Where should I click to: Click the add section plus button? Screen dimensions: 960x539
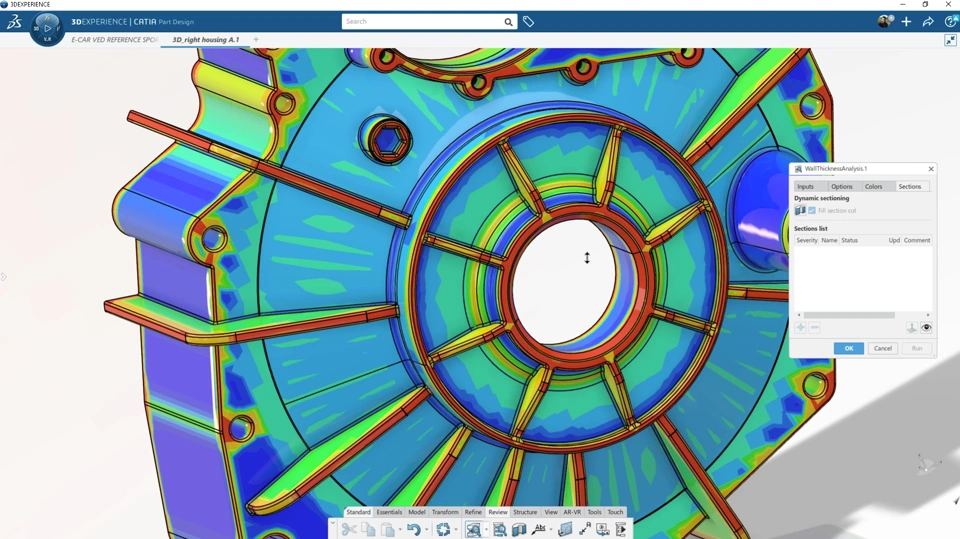pyautogui.click(x=800, y=328)
